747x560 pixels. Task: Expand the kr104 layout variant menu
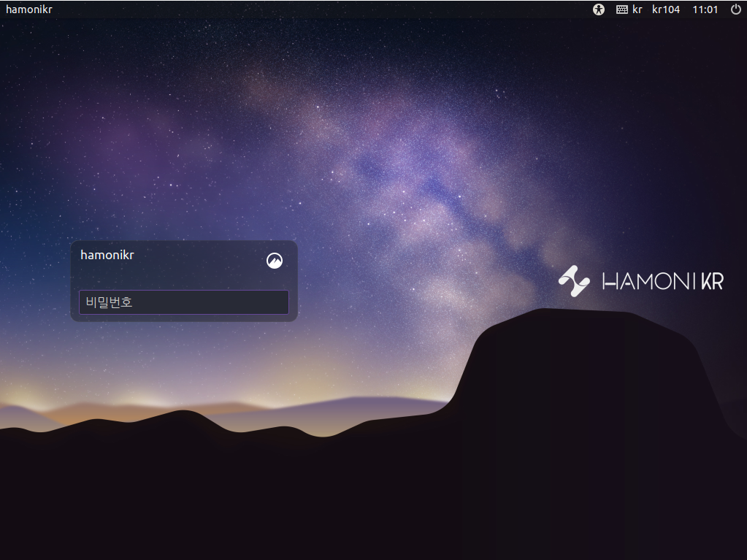[x=665, y=9]
